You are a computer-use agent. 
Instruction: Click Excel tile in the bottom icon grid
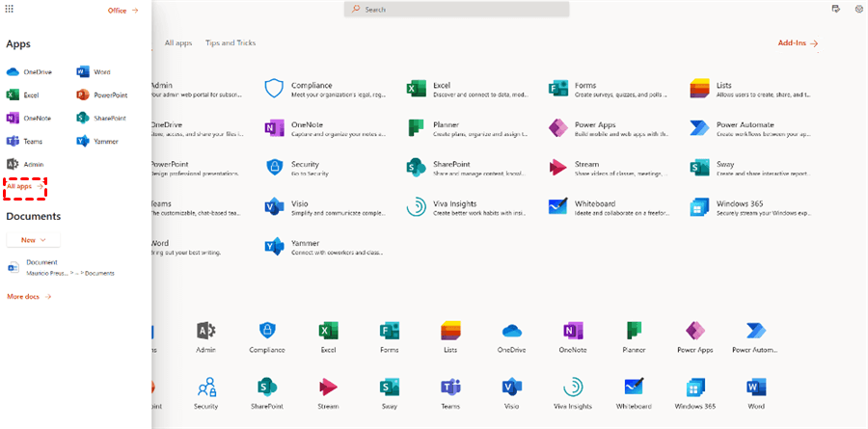tap(328, 337)
